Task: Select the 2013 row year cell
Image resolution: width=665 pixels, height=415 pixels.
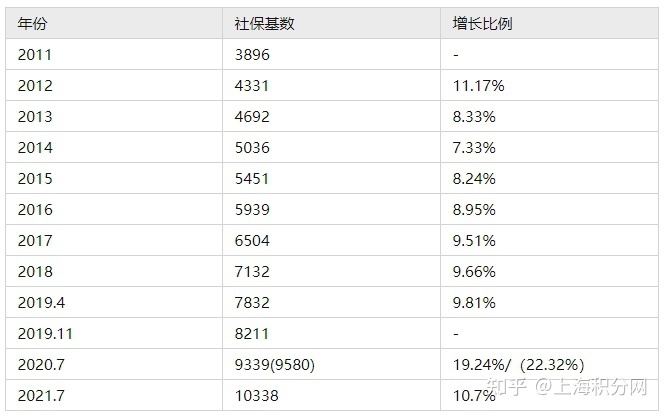Action: (114, 116)
